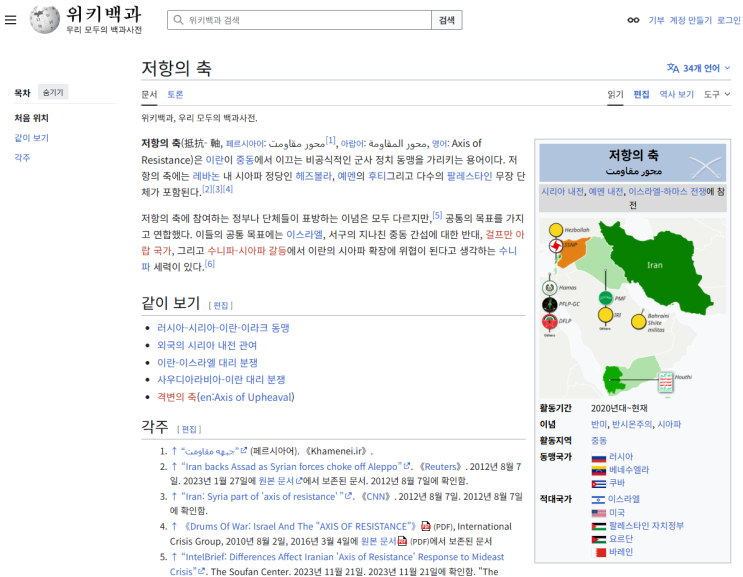Click the 수니파-시아파 갈등 red link
This screenshot has height=577, width=743.
tap(247, 251)
